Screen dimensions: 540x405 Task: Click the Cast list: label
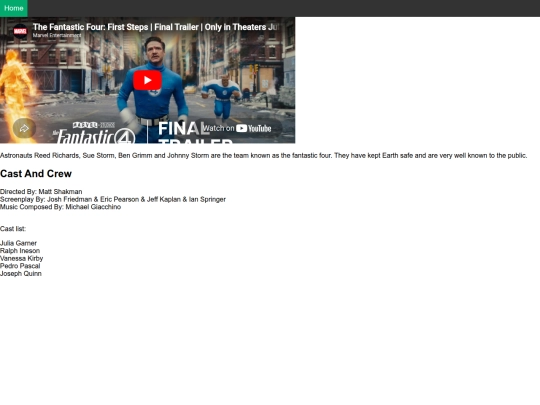pyautogui.click(x=13, y=229)
